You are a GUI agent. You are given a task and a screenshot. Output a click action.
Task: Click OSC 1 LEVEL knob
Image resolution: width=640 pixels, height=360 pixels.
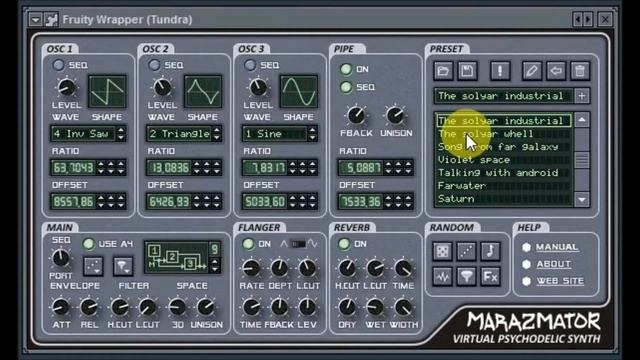pos(67,87)
